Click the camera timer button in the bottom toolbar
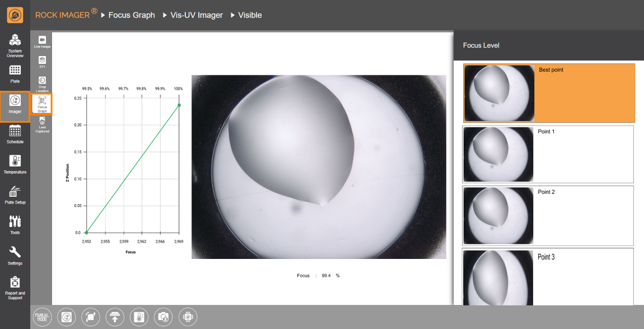This screenshot has width=644, height=329. coord(163,317)
